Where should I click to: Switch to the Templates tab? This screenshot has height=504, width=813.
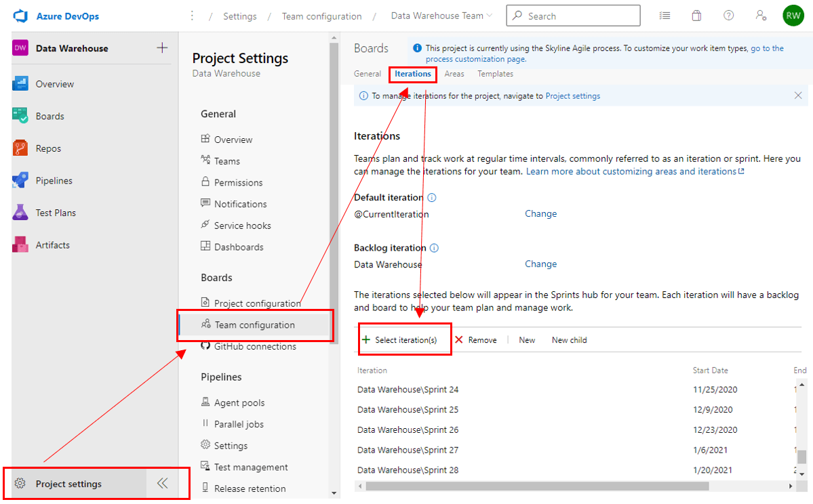tap(494, 74)
